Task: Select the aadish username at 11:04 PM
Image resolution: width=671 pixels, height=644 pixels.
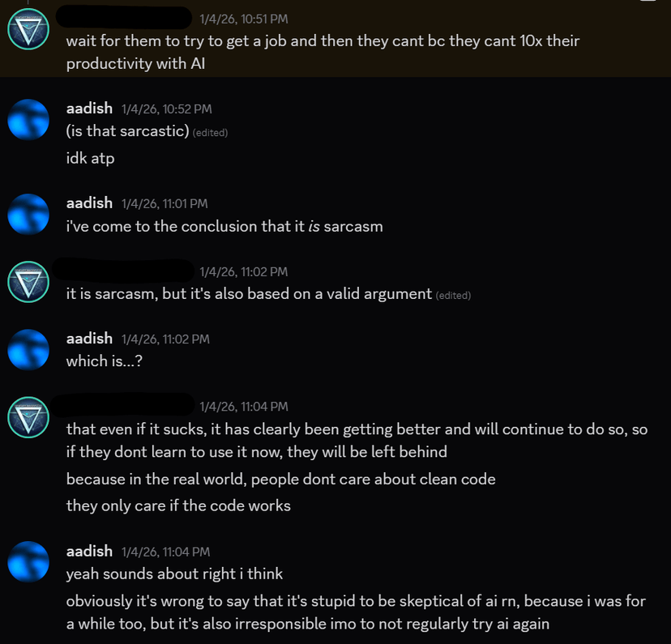Action: click(89, 551)
